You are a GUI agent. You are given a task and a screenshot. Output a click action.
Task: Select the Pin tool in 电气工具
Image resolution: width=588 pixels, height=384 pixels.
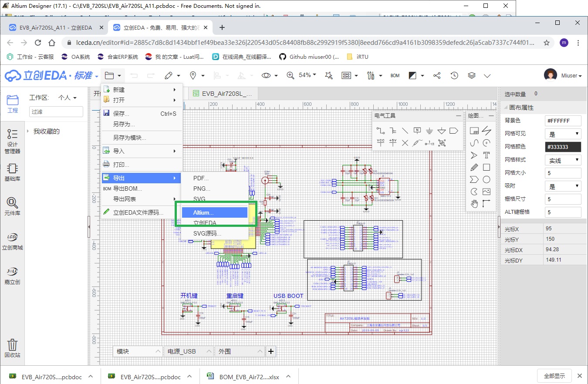click(429, 142)
